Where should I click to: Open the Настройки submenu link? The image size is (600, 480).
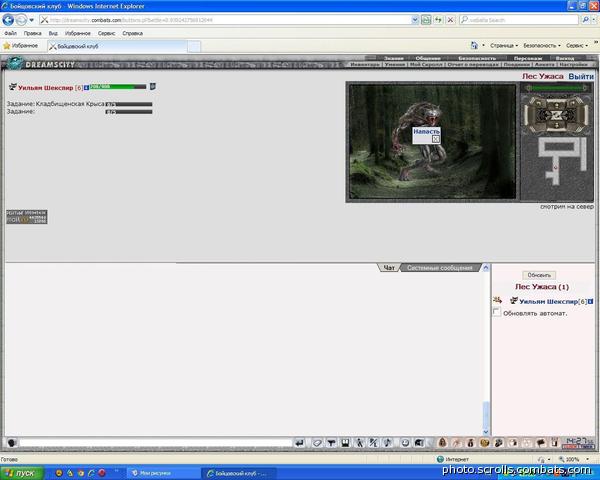pos(573,64)
